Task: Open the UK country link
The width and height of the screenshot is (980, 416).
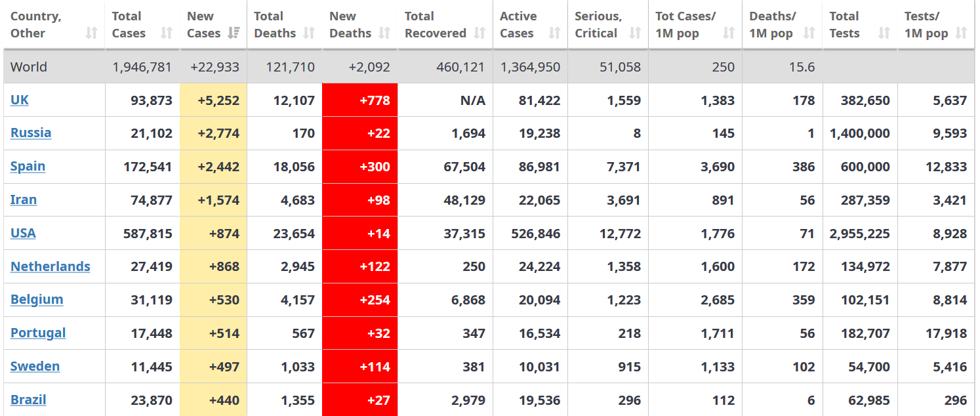Action: click(20, 100)
